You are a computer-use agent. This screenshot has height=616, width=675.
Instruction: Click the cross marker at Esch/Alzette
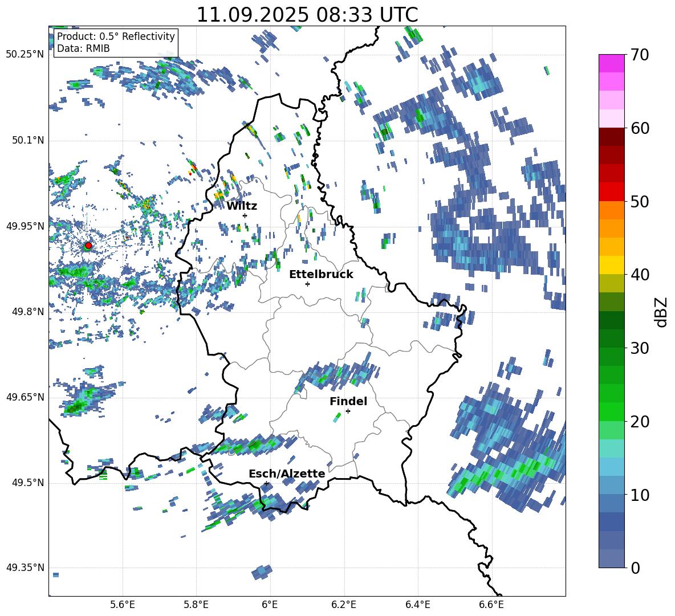266,483
